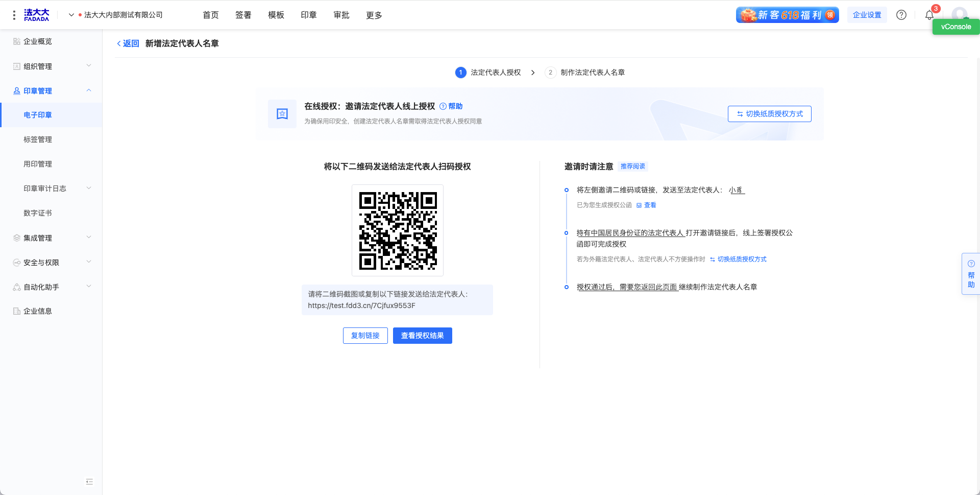Image resolution: width=980 pixels, height=495 pixels.
Task: Collapse the sidebar with the bottom icon
Action: click(89, 482)
